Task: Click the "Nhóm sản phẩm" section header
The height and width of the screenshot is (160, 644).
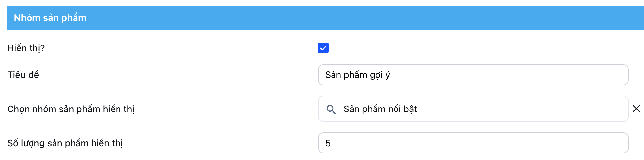Action: click(50, 18)
